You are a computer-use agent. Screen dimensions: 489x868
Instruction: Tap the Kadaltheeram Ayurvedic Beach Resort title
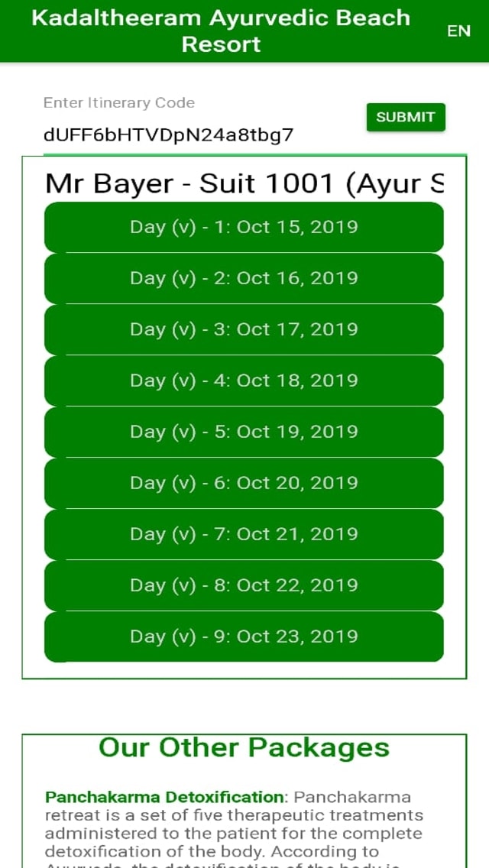coord(221,31)
